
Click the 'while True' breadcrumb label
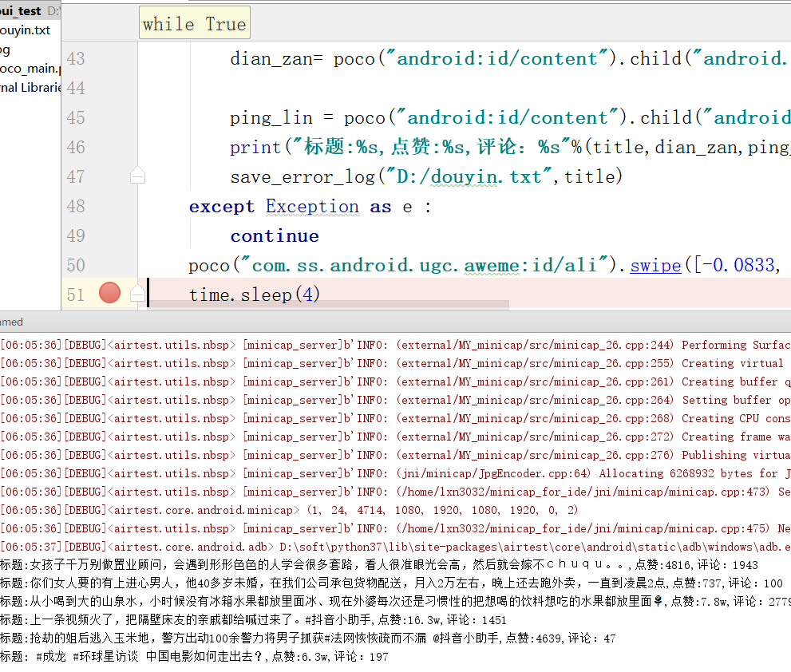click(194, 24)
